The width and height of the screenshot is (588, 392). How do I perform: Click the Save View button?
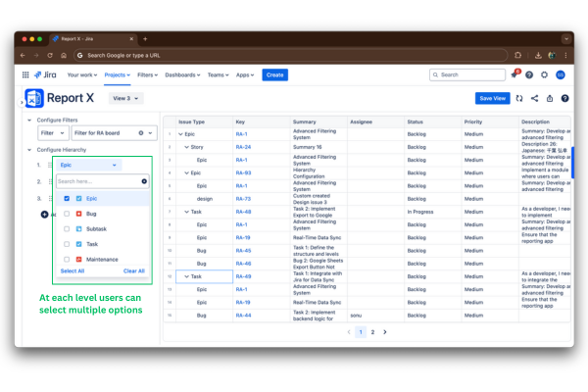point(492,98)
